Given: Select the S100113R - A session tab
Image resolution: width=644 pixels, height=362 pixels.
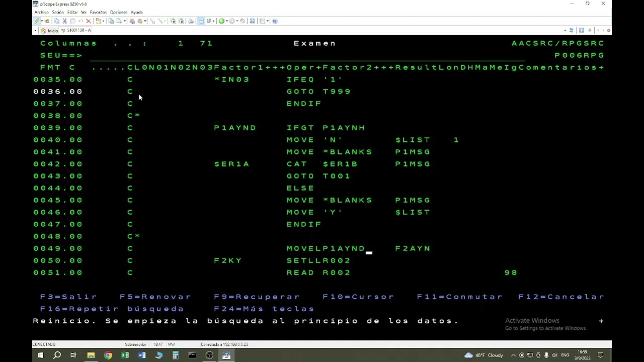Looking at the screenshot, I should pos(75,30).
